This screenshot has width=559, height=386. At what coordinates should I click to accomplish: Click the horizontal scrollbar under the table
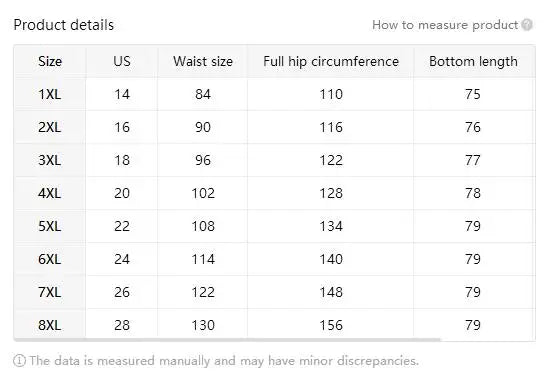click(x=227, y=340)
